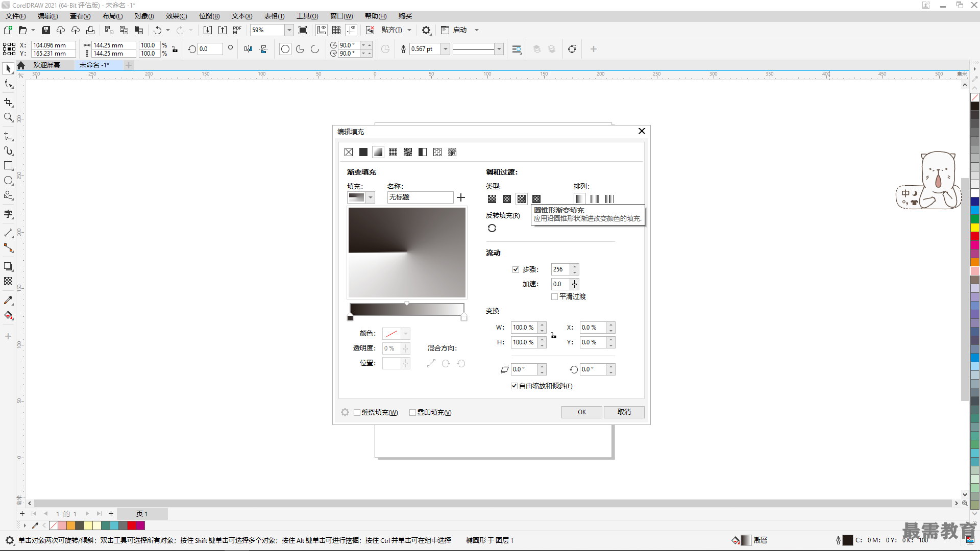This screenshot has height=551, width=980.
Task: Click Cancel in Edit Fill dialog
Action: (x=624, y=412)
